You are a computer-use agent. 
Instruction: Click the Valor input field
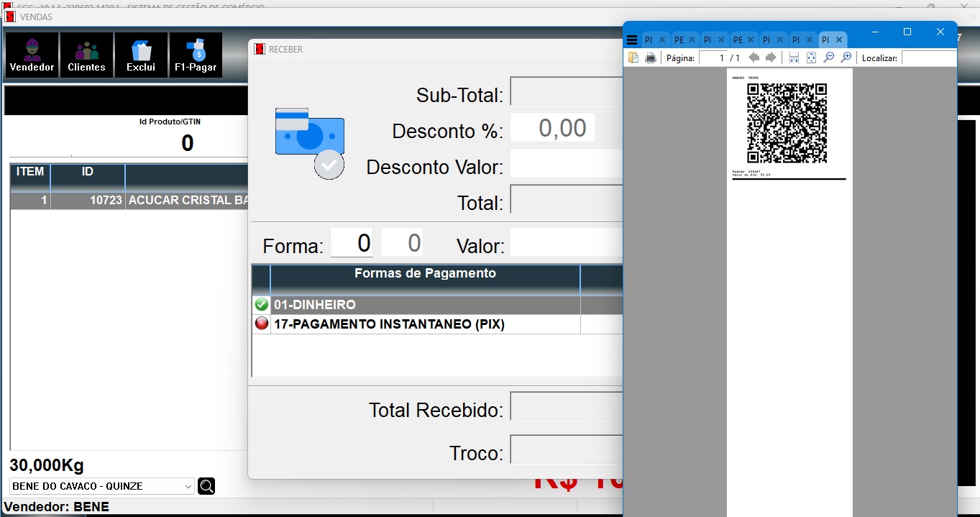[x=566, y=242]
